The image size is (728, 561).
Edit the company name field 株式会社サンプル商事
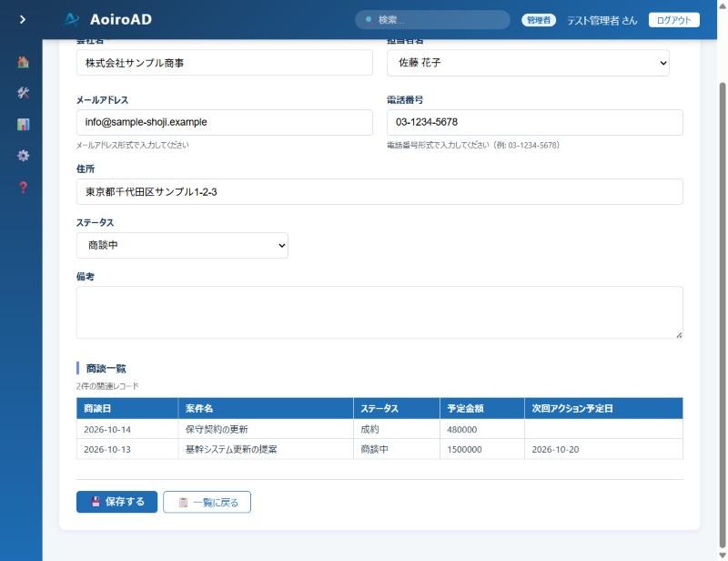[224, 63]
